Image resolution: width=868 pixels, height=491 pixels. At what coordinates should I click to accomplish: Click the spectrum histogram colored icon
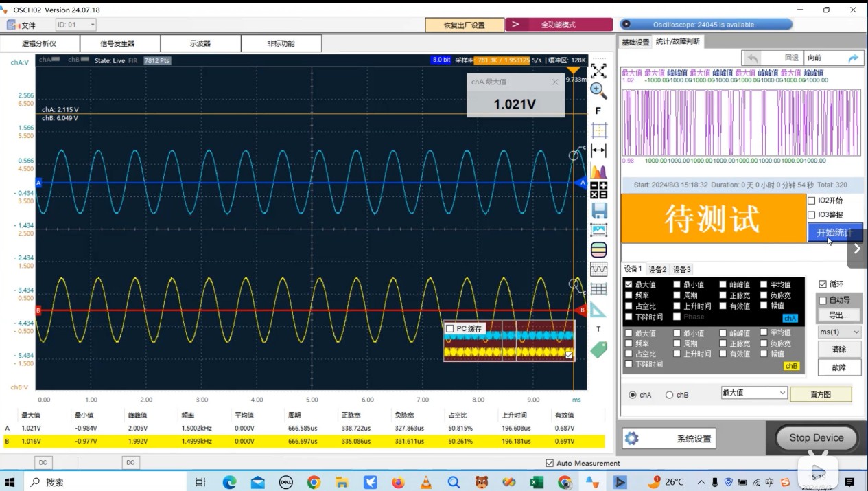598,171
